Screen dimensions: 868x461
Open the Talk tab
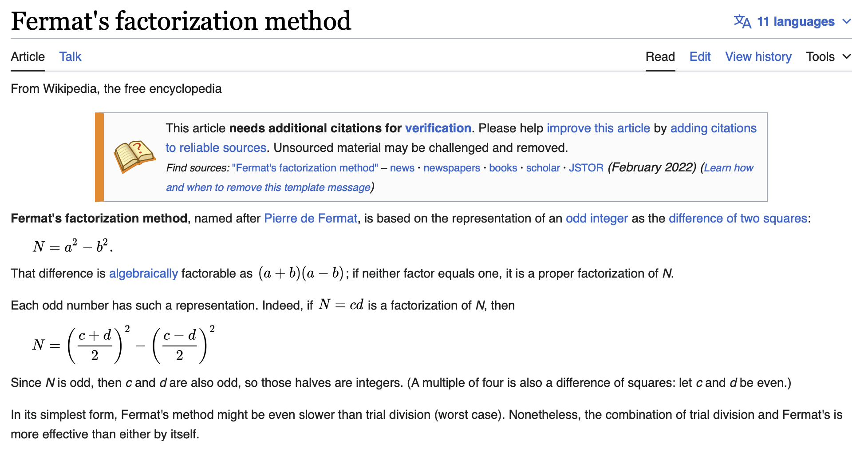pyautogui.click(x=70, y=57)
